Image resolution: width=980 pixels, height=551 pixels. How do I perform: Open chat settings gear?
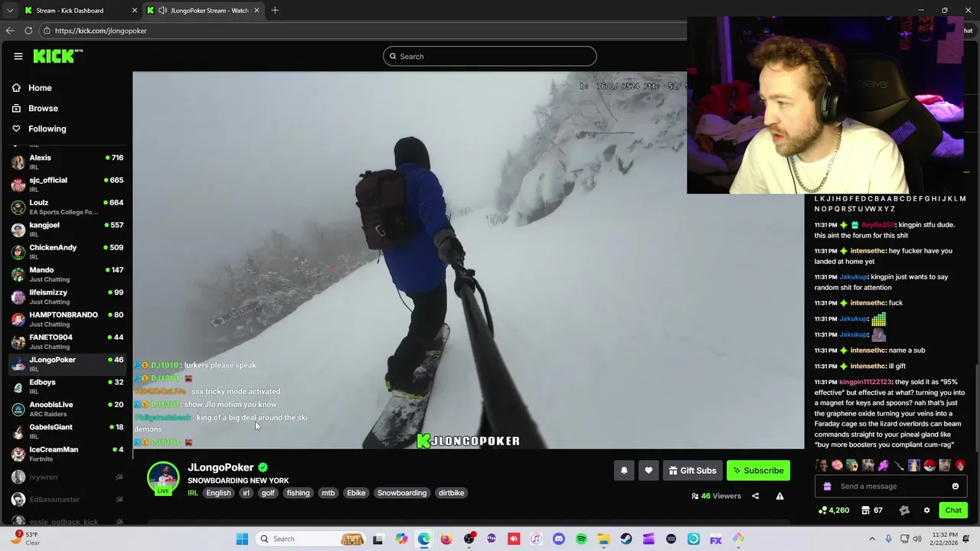point(926,510)
